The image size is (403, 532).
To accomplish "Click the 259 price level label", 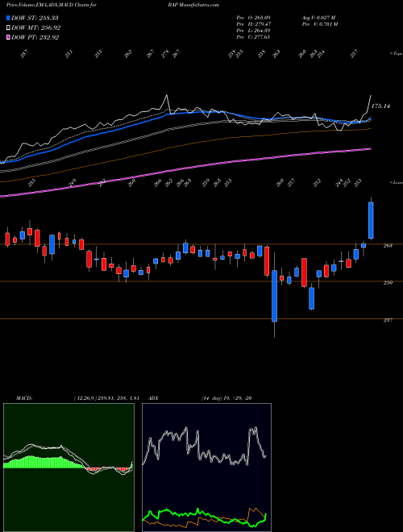I will point(388,283).
